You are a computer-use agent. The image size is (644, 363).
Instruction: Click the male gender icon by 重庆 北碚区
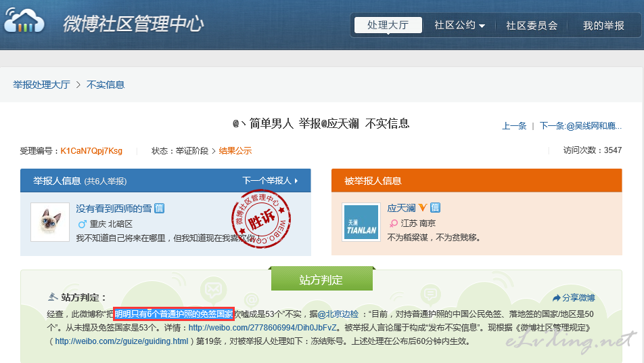(82, 224)
